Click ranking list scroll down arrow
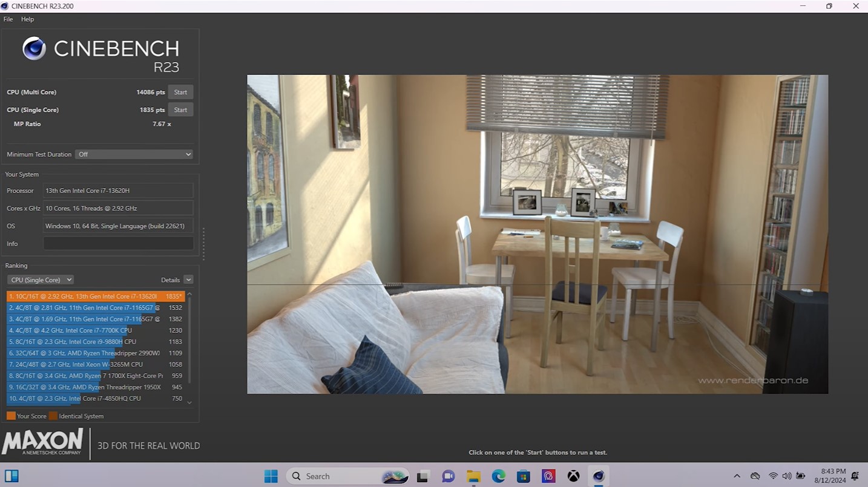The image size is (868, 487). [x=189, y=402]
